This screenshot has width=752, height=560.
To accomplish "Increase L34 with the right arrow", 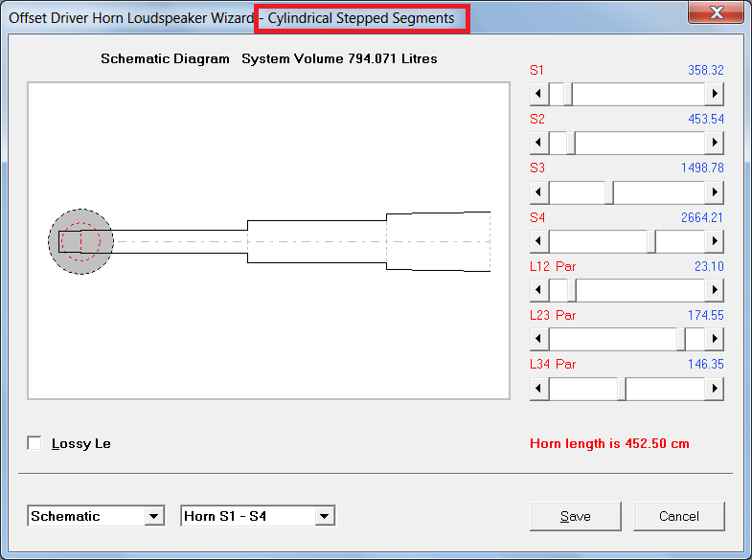I will coord(714,388).
